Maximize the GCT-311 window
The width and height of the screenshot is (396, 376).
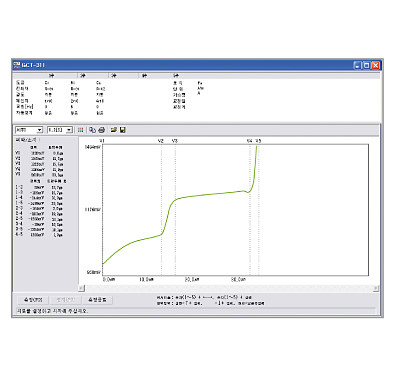point(366,65)
